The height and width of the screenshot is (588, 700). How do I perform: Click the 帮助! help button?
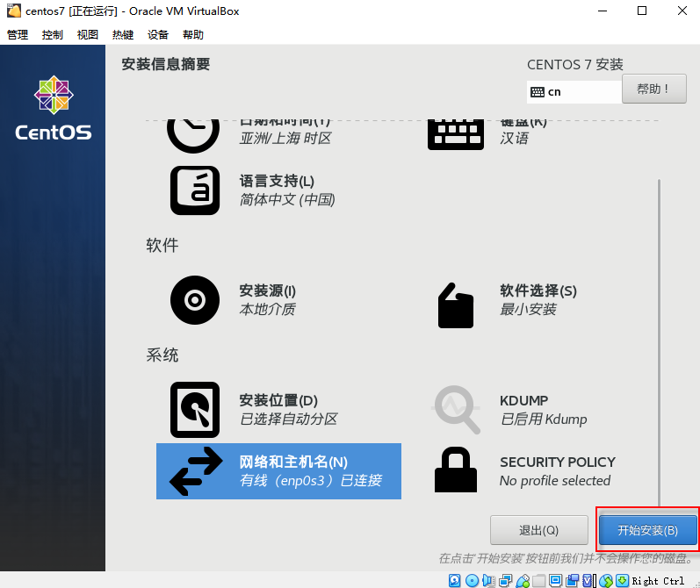tap(654, 89)
